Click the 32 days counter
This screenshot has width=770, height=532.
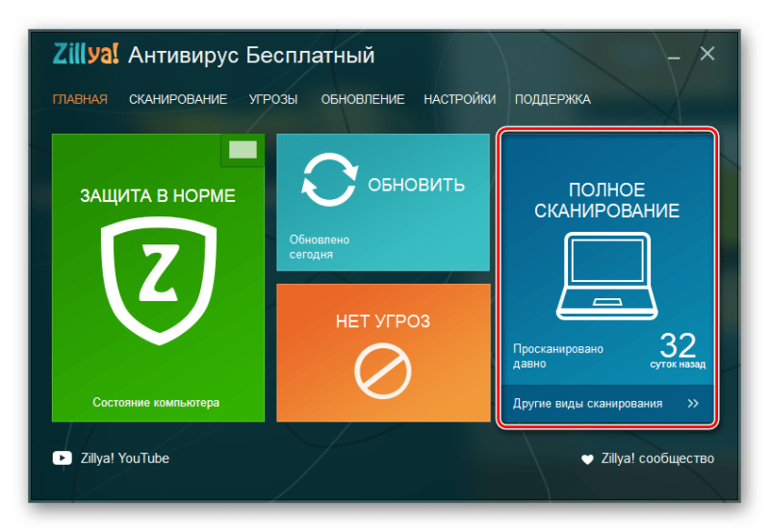[678, 345]
